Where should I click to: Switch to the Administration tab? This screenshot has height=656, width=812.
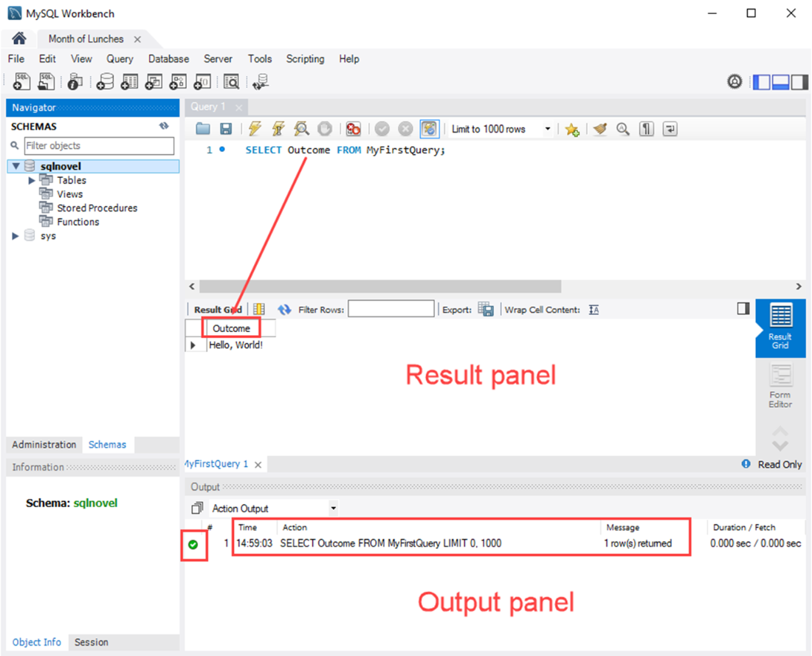click(44, 445)
